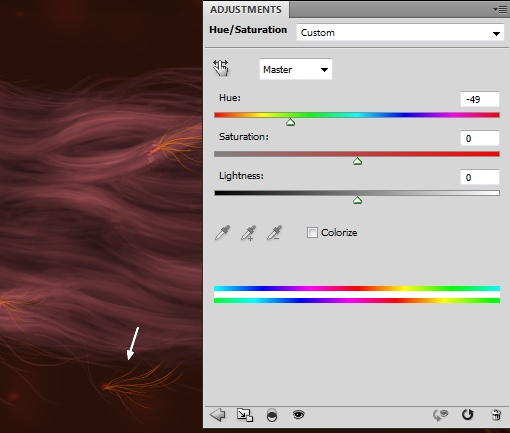Toggle layer visibility eye icon
This screenshot has width=510, height=433.
[298, 415]
